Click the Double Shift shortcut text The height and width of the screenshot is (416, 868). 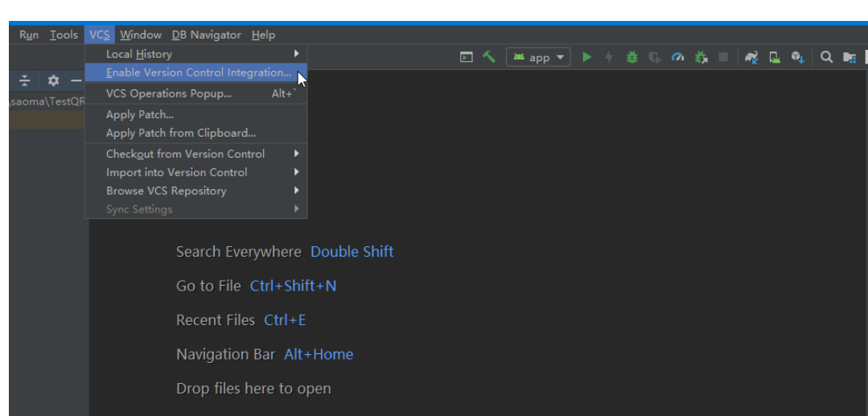(352, 252)
